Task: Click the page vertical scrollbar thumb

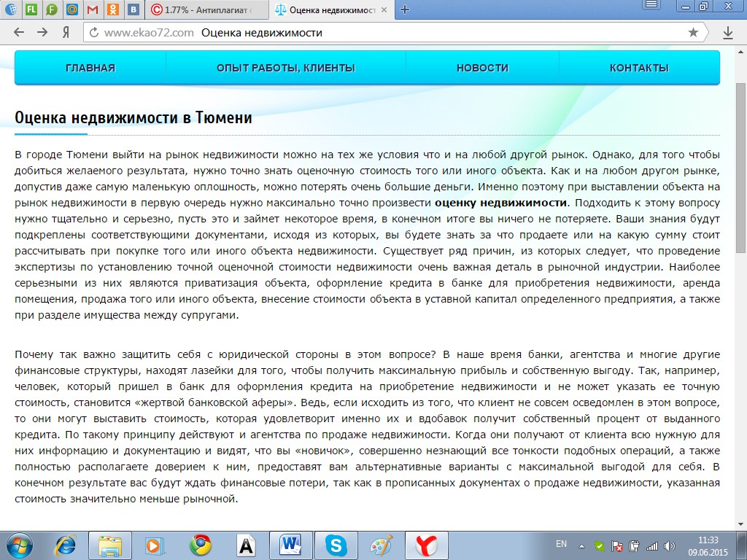Action: pos(741,168)
